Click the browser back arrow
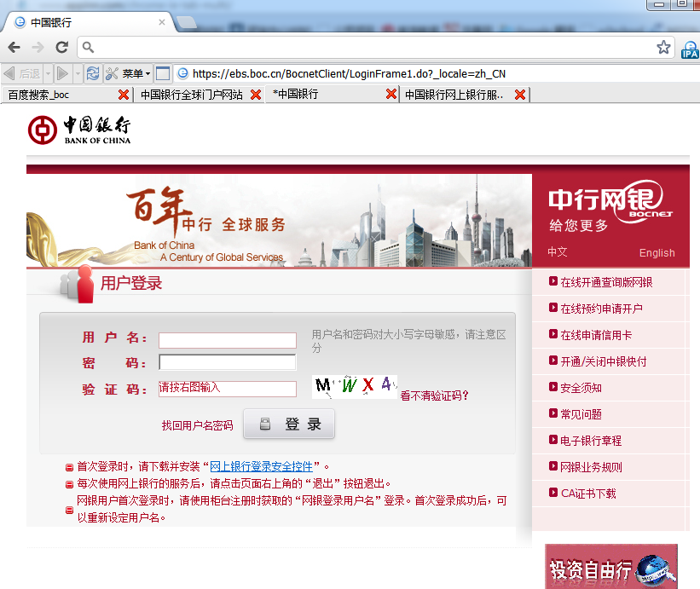The height and width of the screenshot is (589, 700). [x=14, y=47]
